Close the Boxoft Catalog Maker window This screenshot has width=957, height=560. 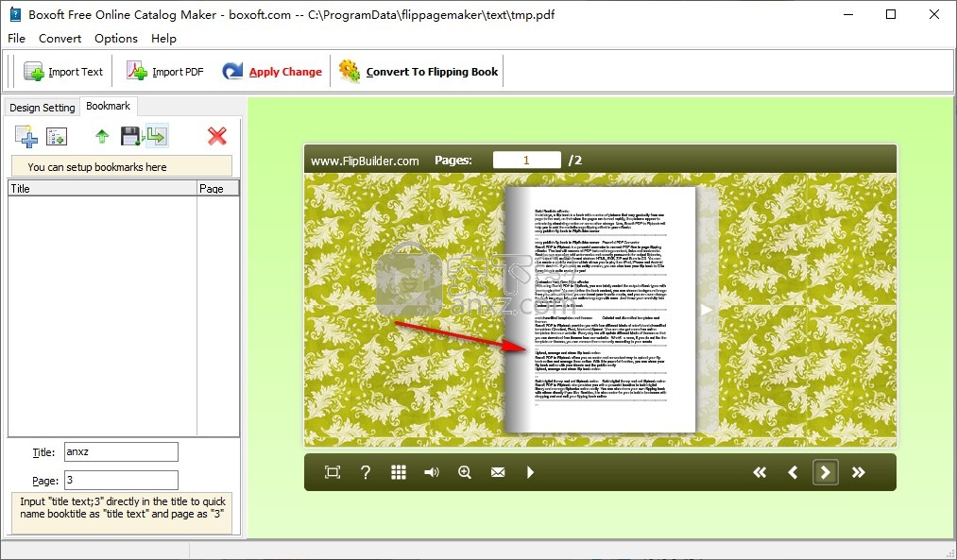(933, 15)
